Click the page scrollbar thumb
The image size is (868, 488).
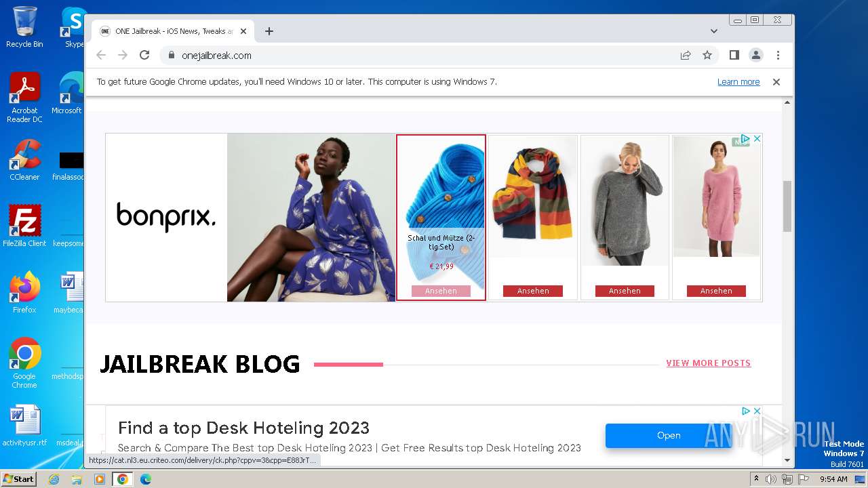pos(787,206)
